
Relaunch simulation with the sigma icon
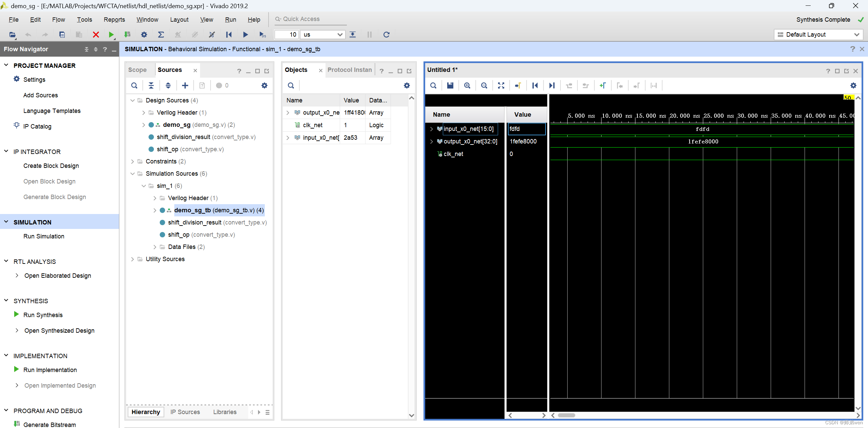coord(161,34)
